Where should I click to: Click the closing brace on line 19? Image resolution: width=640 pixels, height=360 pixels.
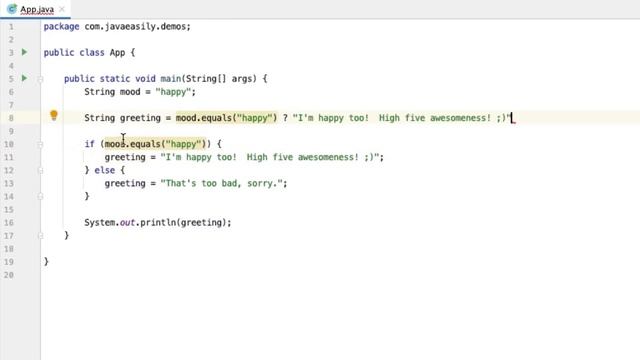point(46,262)
